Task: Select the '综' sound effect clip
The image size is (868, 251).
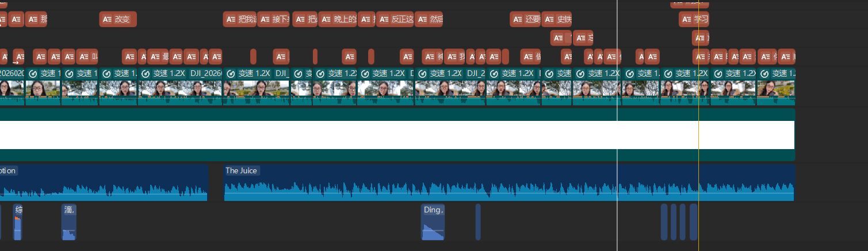Action: coord(18,222)
